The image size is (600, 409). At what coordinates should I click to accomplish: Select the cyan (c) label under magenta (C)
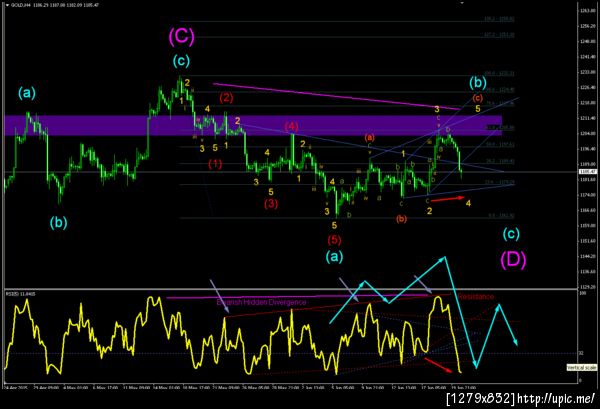tap(181, 61)
